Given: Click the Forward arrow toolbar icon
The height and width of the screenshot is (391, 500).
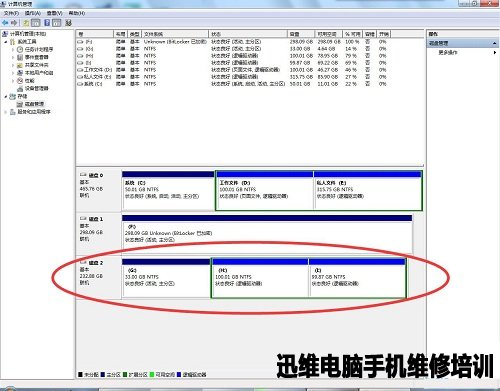Looking at the screenshot, I should [14, 23].
